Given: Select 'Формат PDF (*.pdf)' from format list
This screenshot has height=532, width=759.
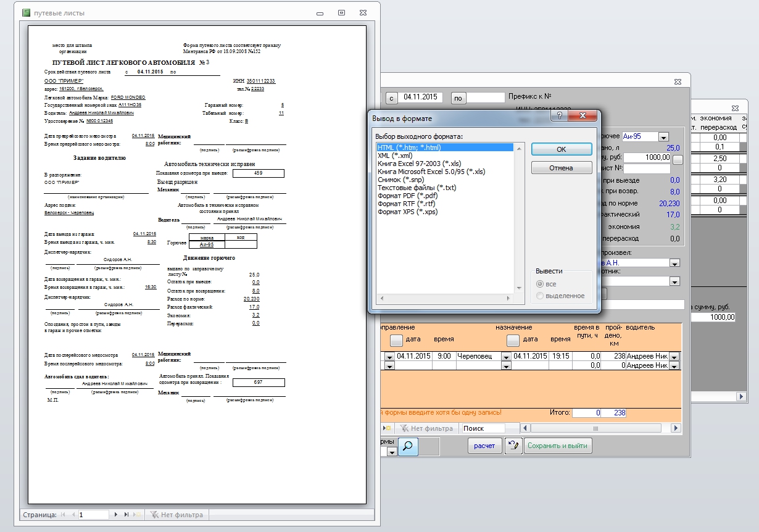Looking at the screenshot, I should click(407, 196).
